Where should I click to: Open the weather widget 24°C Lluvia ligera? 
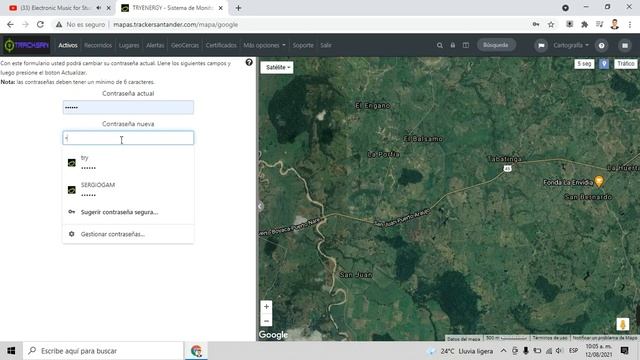[460, 351]
